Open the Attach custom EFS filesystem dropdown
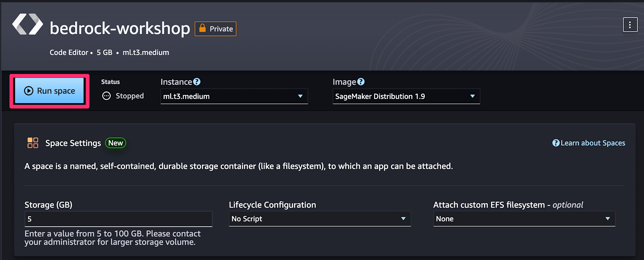The height and width of the screenshot is (260, 644). pyautogui.click(x=524, y=219)
